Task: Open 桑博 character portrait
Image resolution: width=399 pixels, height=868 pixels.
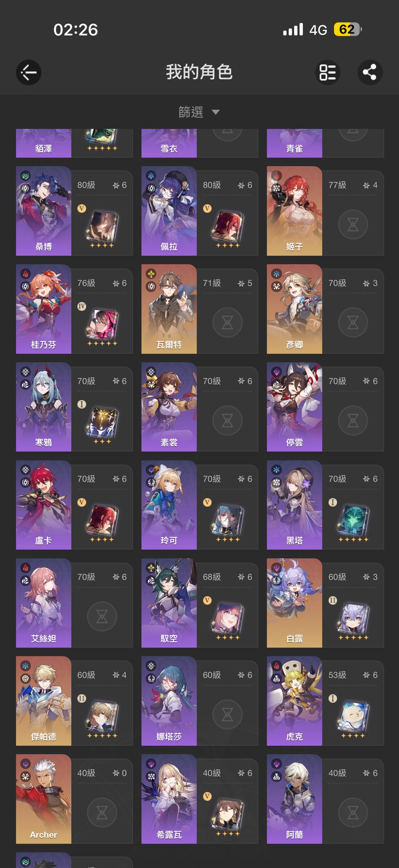Action: tap(44, 211)
